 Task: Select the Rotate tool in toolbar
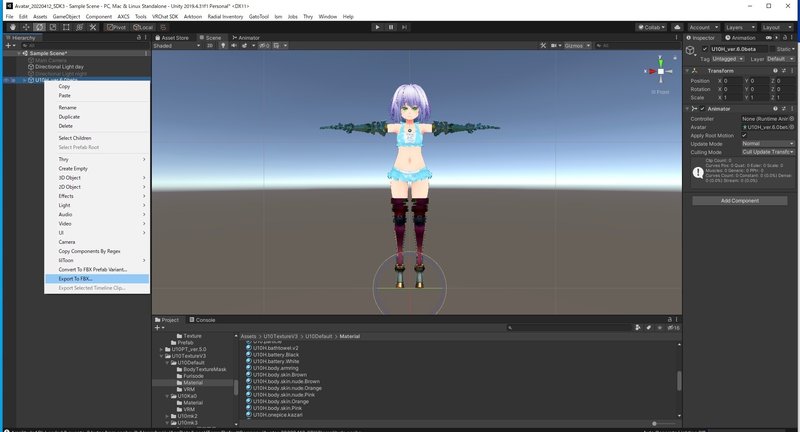tap(39, 27)
